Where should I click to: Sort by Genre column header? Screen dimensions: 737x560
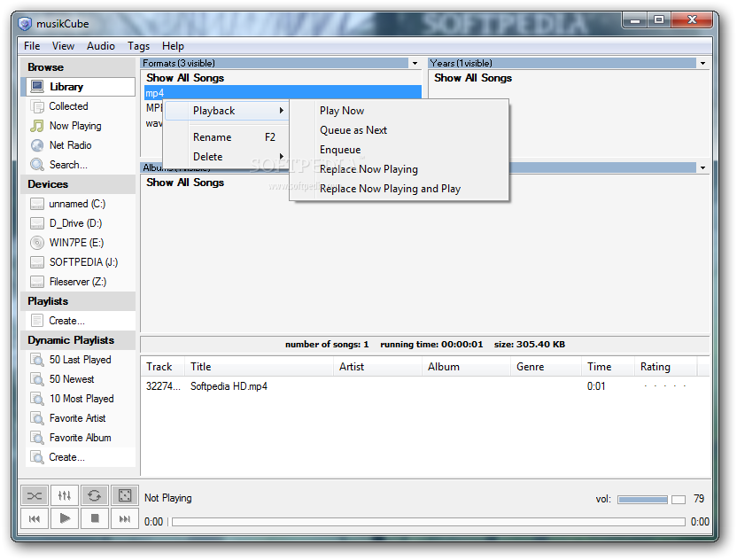tap(547, 367)
